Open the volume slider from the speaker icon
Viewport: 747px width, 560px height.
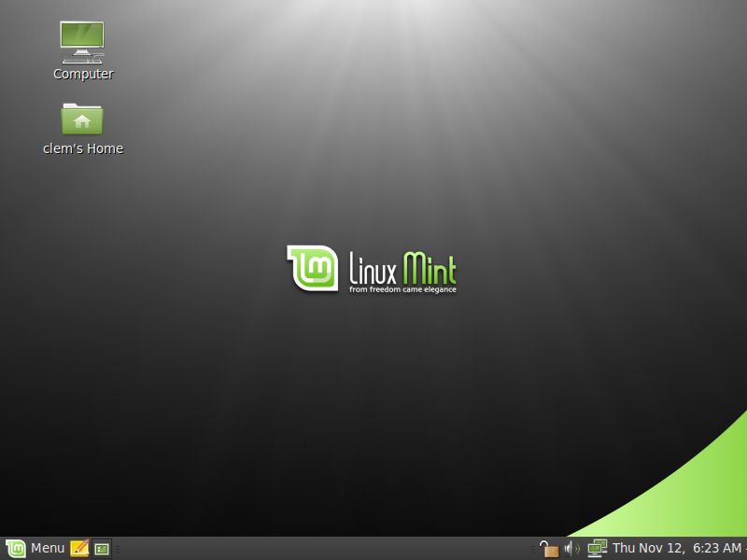click(570, 548)
